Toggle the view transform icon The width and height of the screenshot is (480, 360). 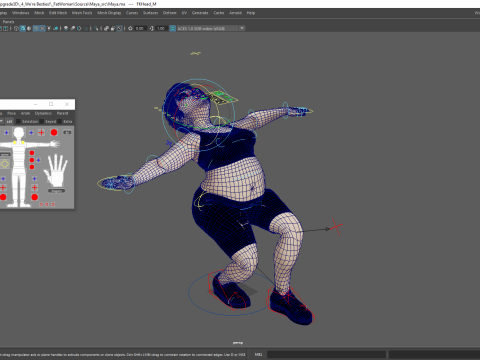[172, 28]
